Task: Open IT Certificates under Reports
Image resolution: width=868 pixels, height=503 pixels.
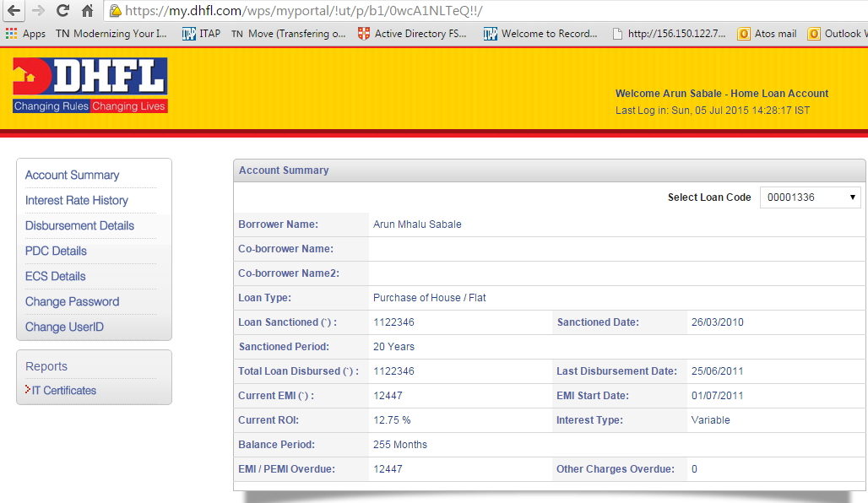Action: coord(63,390)
